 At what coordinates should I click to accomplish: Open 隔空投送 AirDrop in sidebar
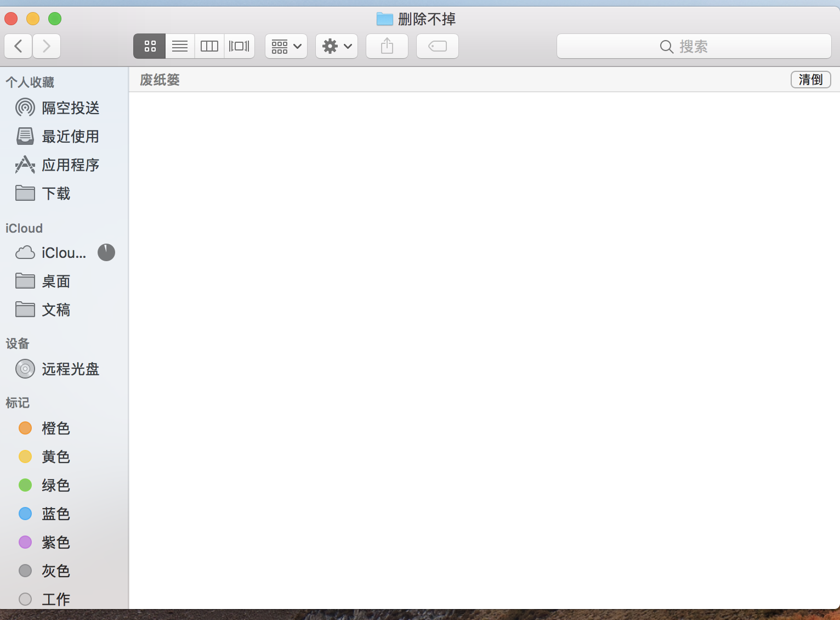point(70,108)
